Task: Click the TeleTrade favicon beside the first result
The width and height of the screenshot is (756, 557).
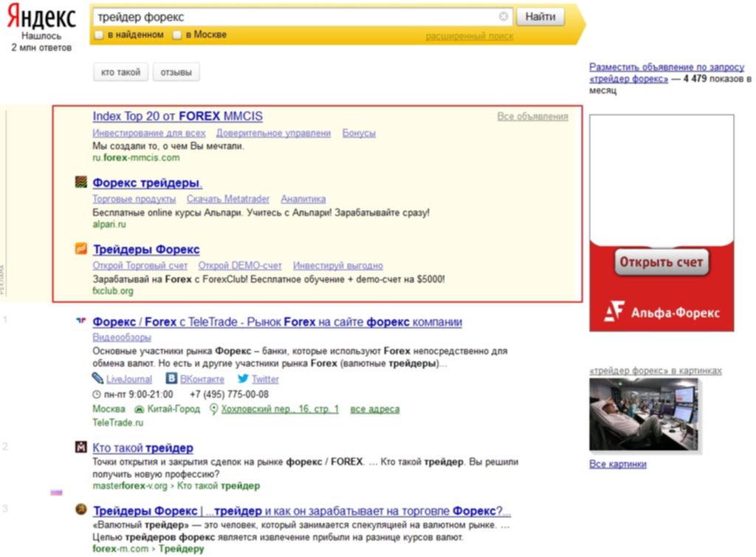Action: (81, 320)
